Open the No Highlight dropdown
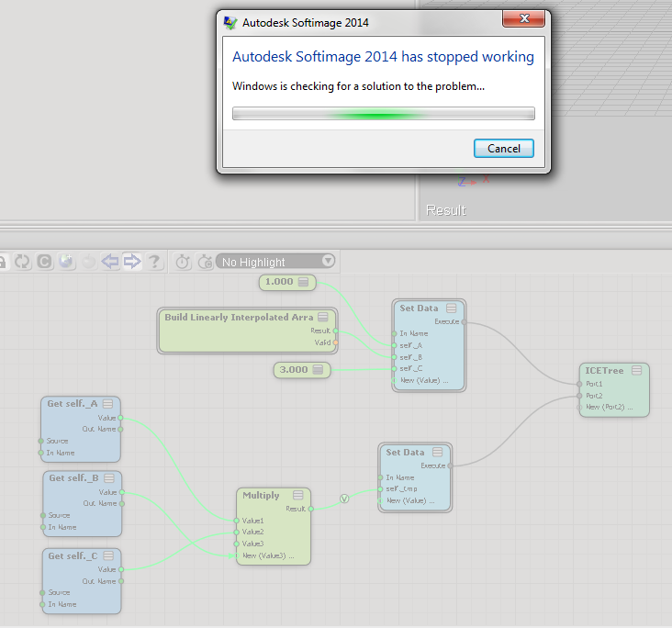This screenshot has width=672, height=628. (x=276, y=262)
